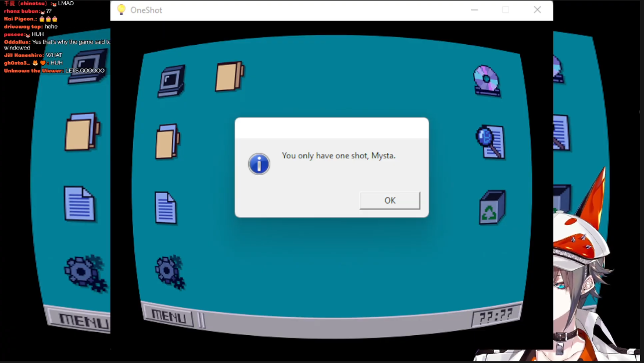Screen dimensions: 644x363
Task: Click the stacked folders icon in left background
Action: coord(82,132)
